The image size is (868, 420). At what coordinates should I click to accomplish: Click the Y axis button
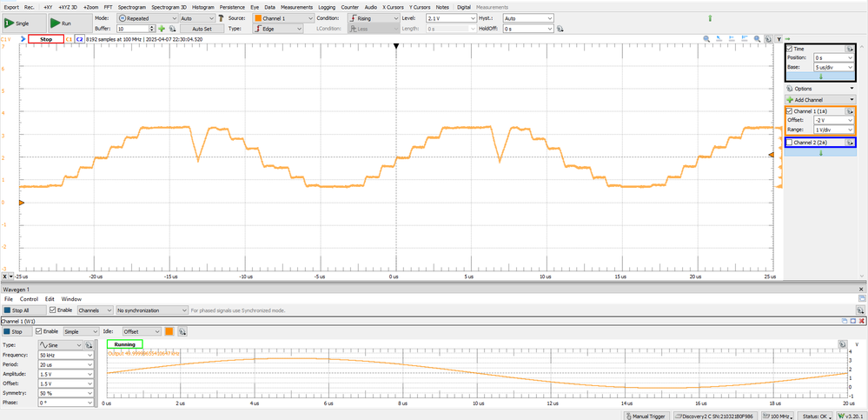point(779,39)
